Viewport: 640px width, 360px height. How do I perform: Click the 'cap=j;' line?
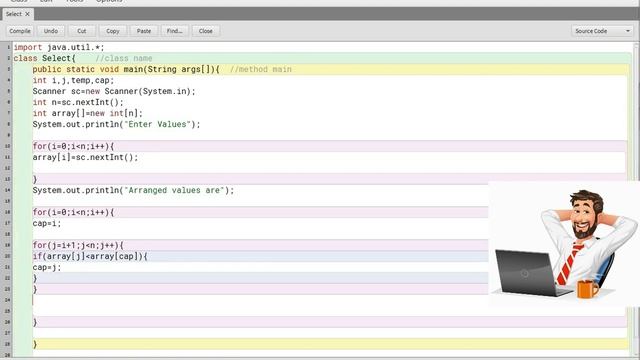pyautogui.click(x=47, y=267)
